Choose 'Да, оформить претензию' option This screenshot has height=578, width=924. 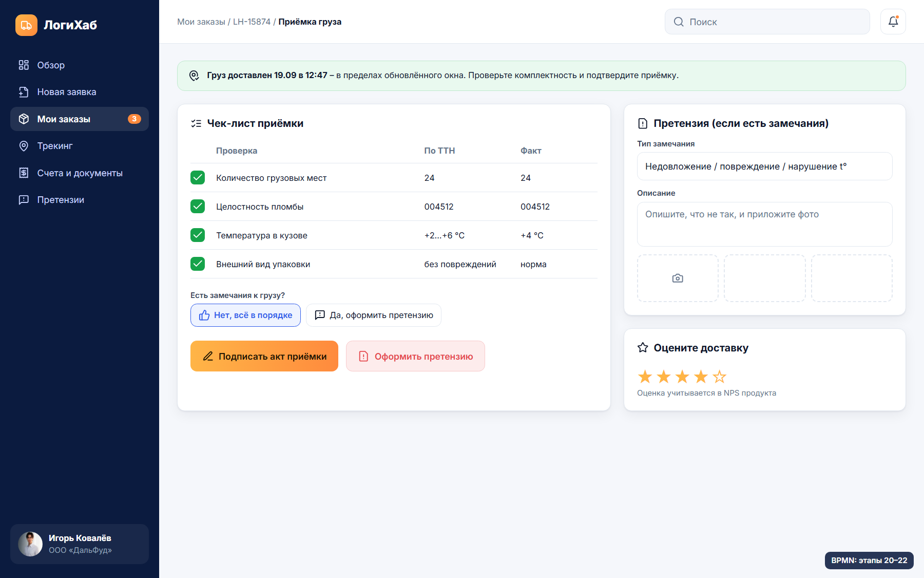coord(374,315)
